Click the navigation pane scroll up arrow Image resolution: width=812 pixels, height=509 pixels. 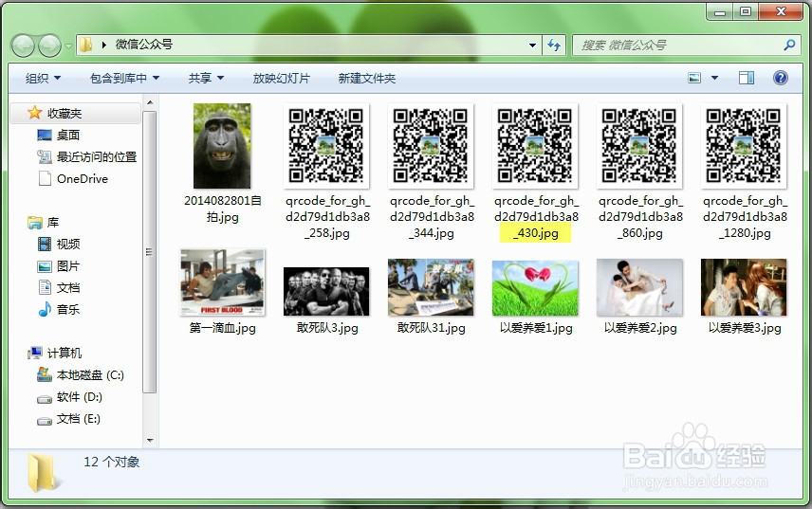point(150,102)
